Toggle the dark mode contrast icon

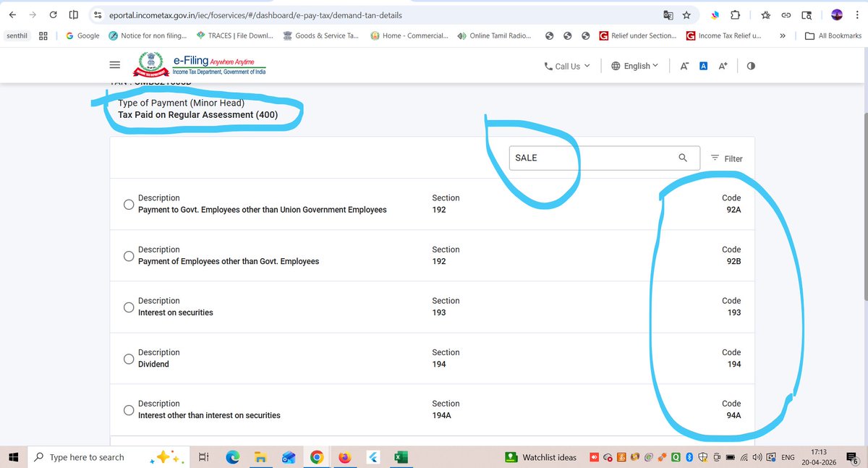(x=751, y=65)
